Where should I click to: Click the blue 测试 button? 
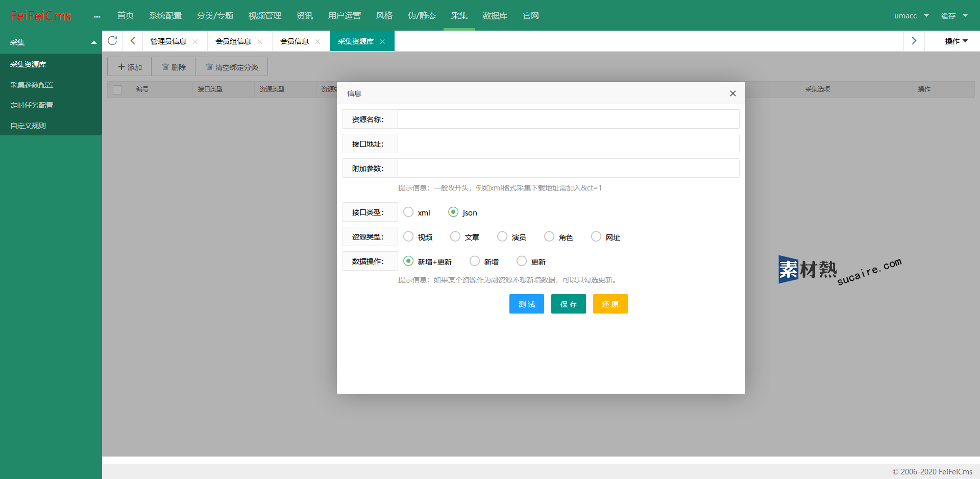coord(526,304)
